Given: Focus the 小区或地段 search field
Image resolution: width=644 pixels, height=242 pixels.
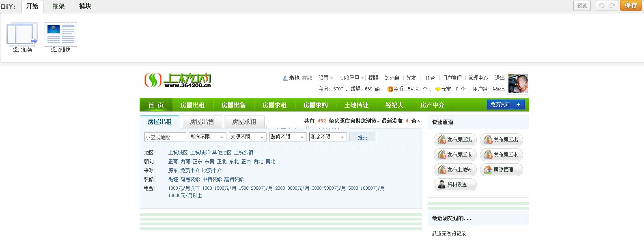Looking at the screenshot, I should pyautogui.click(x=165, y=137).
